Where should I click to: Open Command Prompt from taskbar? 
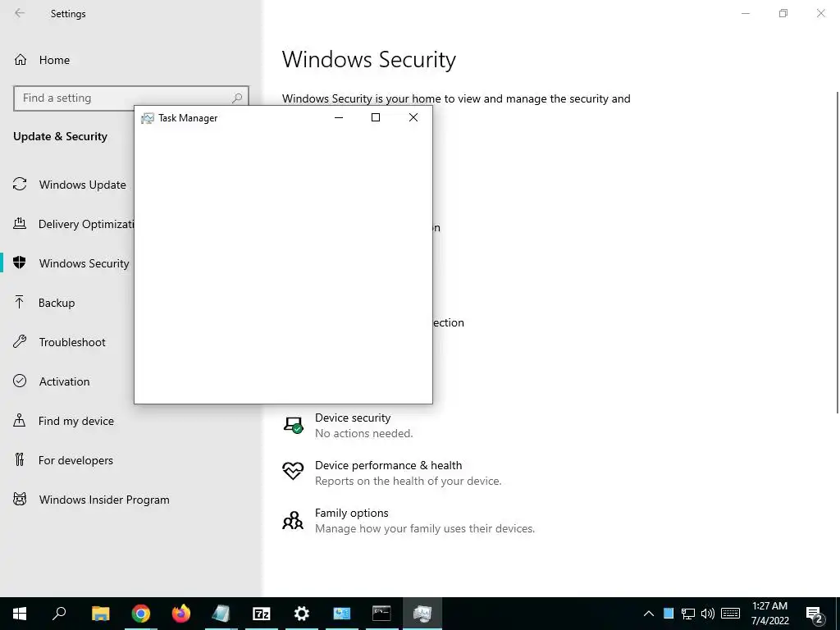[382, 614]
